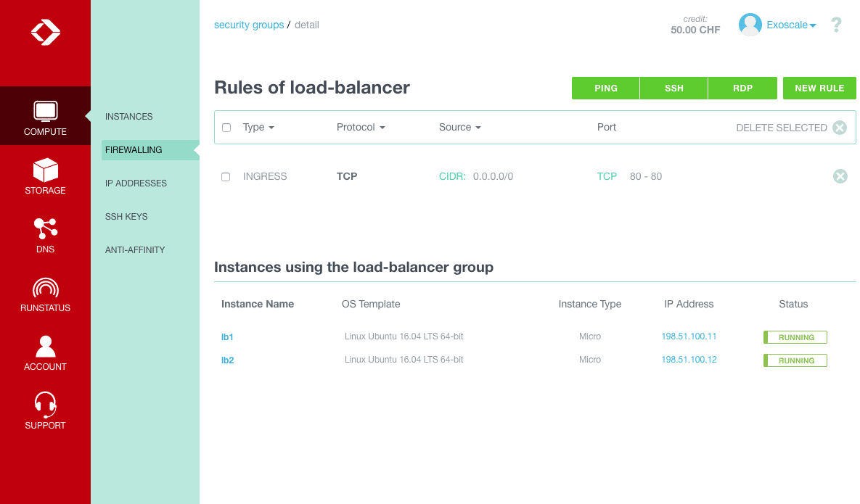Select the Storage bucket icon
Viewport: 860px width, 504px height.
(x=45, y=170)
